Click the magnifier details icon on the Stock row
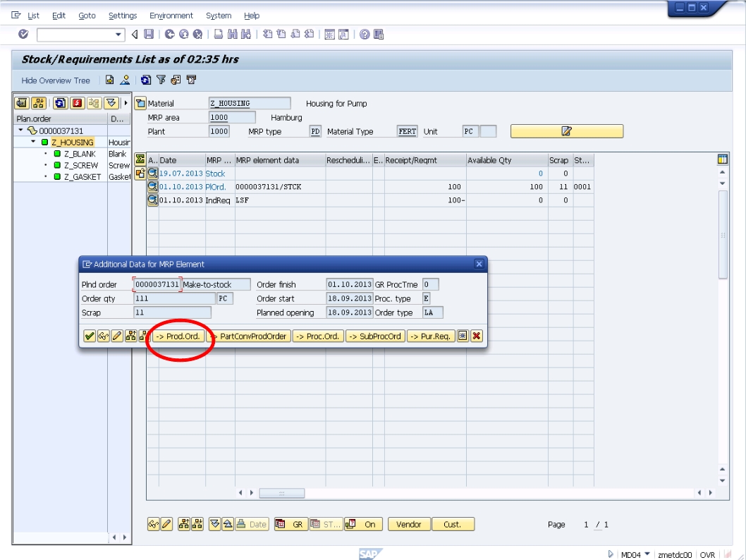The width and height of the screenshot is (746, 560). [153, 173]
